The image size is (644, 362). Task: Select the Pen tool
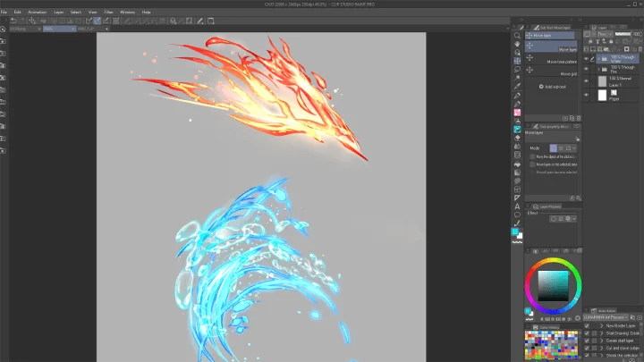[517, 96]
